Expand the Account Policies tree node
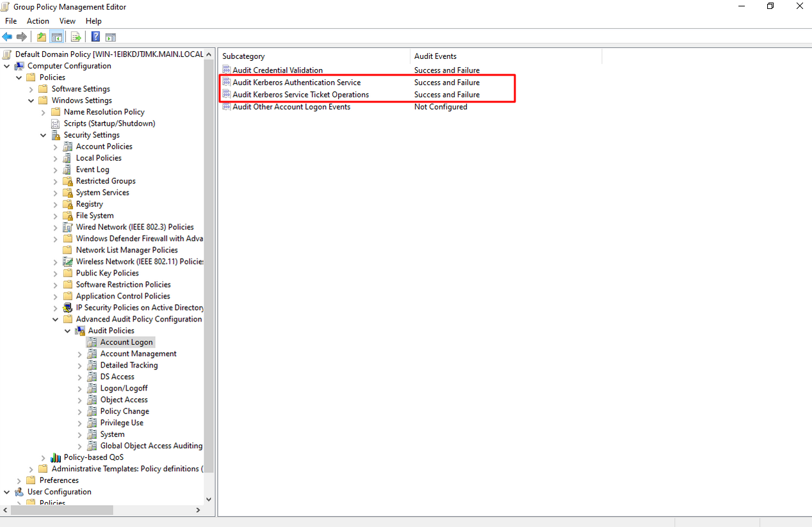This screenshot has width=812, height=527. [x=56, y=147]
